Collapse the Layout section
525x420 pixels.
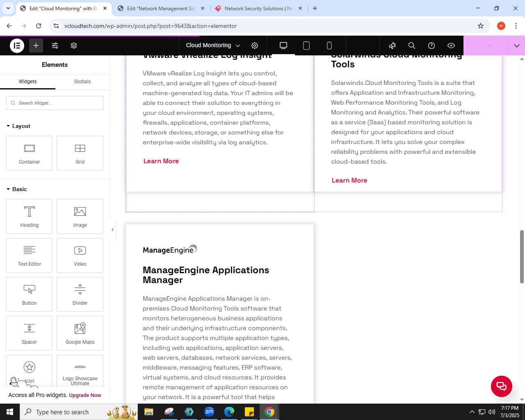coord(18,126)
